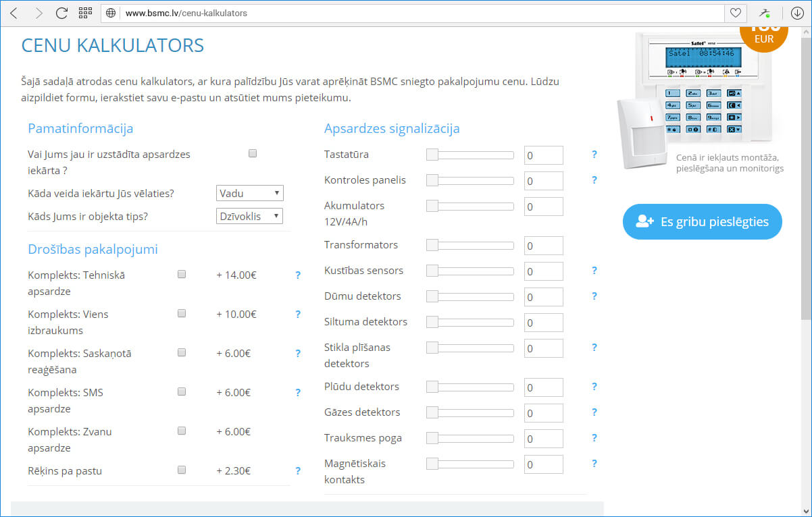812x517 pixels.
Task: Tick the Komplekts: SMS apsardze checkbox
Action: 182,392
